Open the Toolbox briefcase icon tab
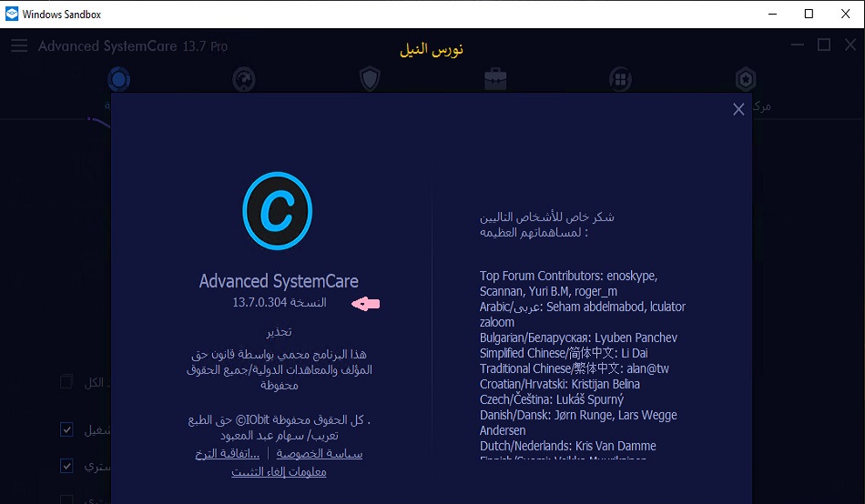Image resolution: width=865 pixels, height=504 pixels. (495, 80)
